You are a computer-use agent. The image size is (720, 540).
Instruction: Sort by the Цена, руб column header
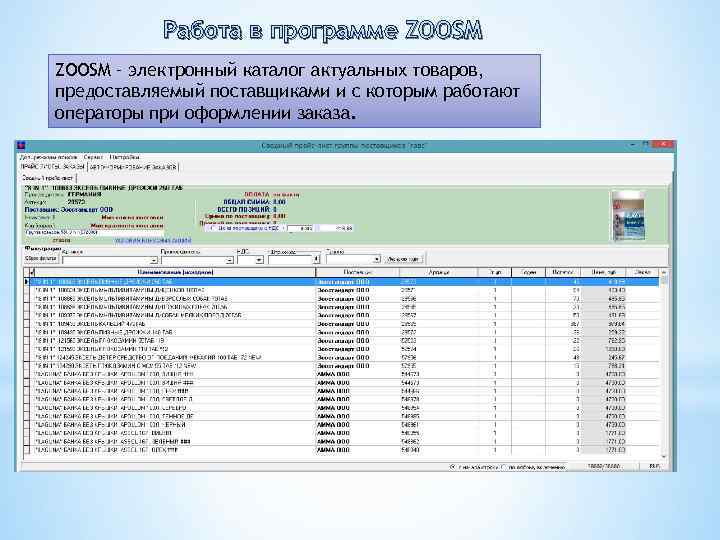603,272
